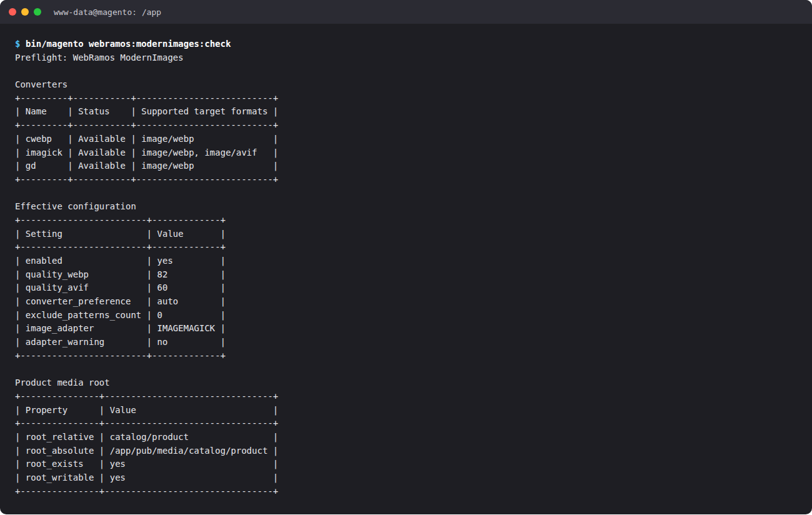Click the adapter_warning value "no"
The width and height of the screenshot is (812, 515).
(162, 342)
